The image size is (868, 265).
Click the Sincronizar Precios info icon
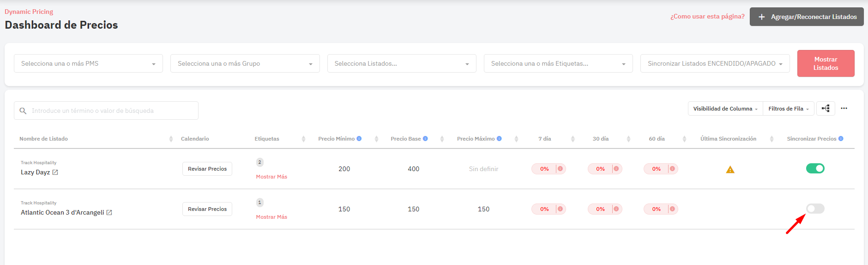841,139
